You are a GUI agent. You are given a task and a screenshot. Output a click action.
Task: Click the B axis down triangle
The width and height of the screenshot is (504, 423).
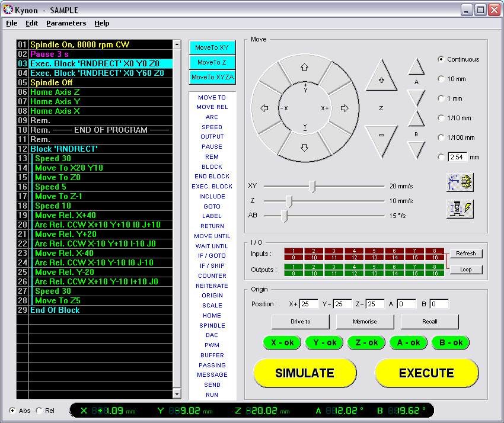tap(416, 149)
